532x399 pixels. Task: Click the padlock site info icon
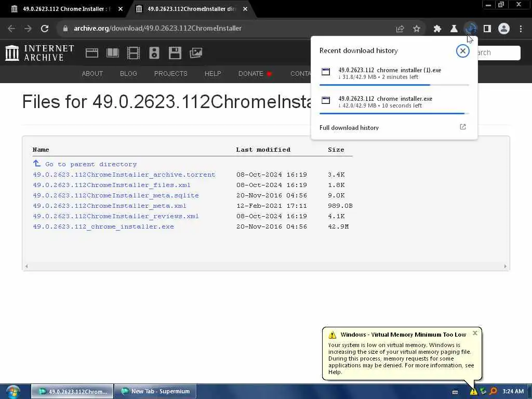click(x=65, y=29)
